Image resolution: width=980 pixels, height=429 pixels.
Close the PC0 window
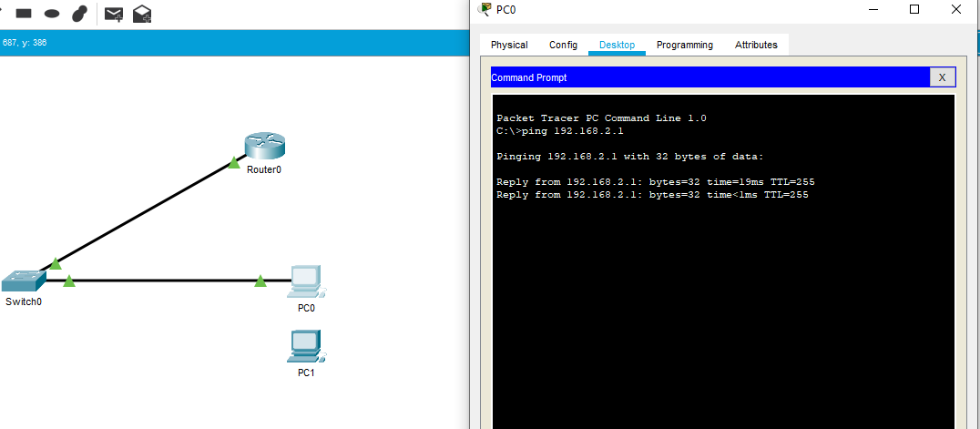(955, 9)
